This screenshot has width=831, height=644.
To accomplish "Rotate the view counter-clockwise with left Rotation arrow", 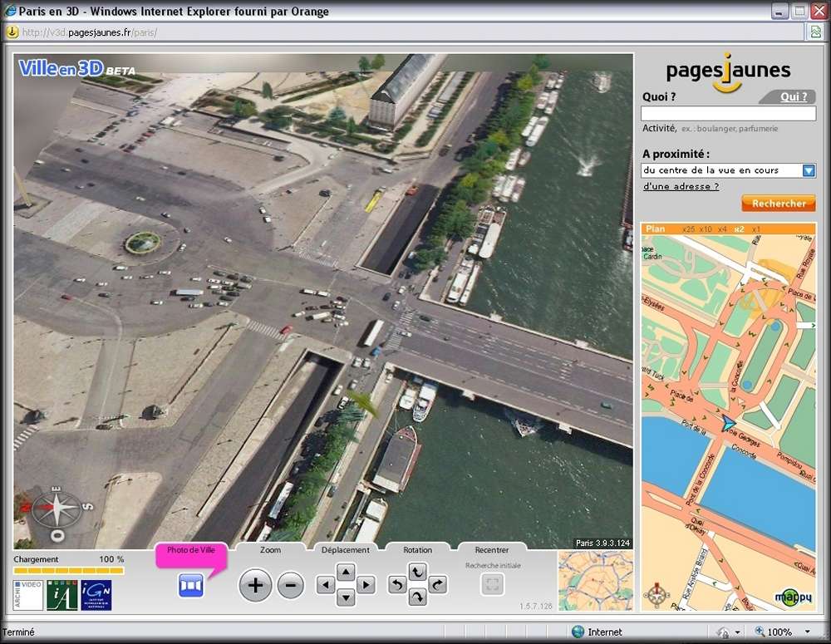I will (398, 586).
